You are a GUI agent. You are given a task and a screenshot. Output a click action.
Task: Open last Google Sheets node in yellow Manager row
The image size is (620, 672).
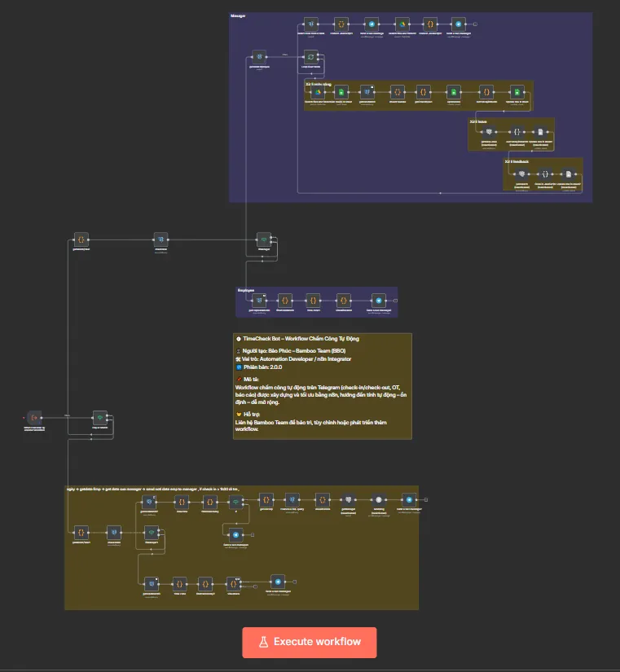[x=517, y=92]
